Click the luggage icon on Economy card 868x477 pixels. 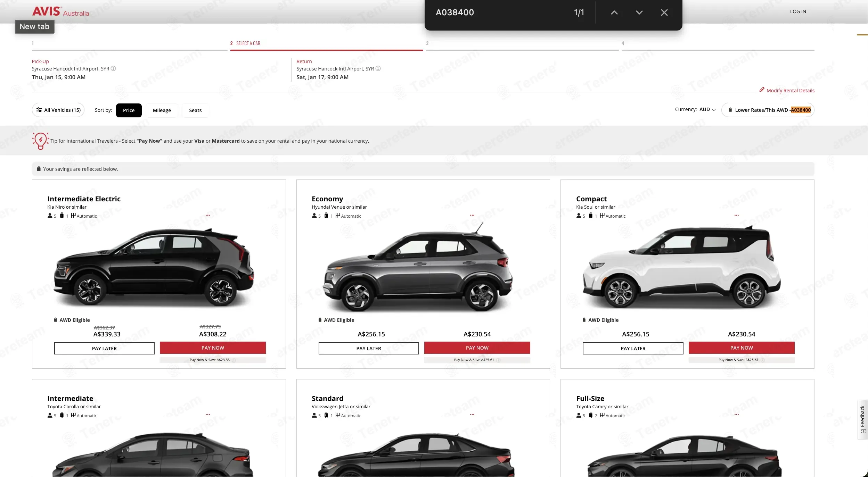[326, 216]
